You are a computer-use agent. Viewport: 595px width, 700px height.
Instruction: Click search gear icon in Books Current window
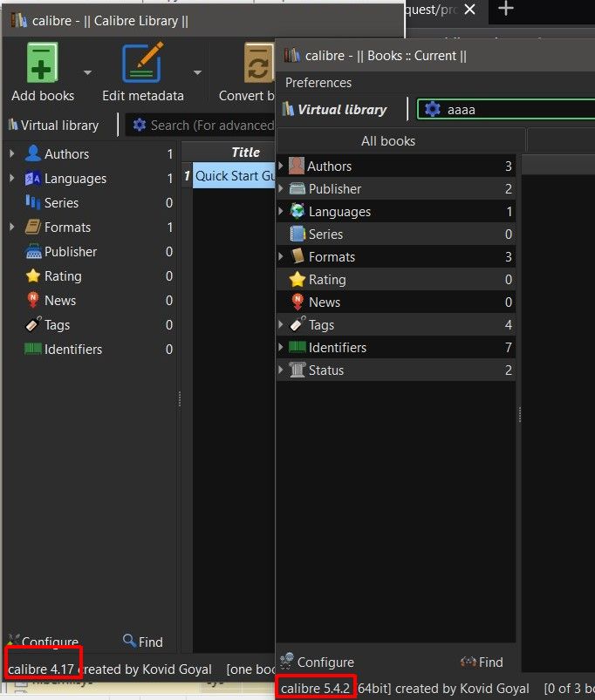point(433,109)
